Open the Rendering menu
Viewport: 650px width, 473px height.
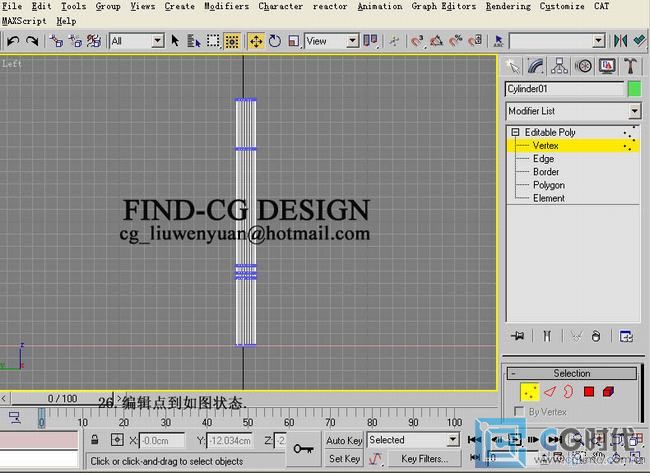click(x=508, y=6)
